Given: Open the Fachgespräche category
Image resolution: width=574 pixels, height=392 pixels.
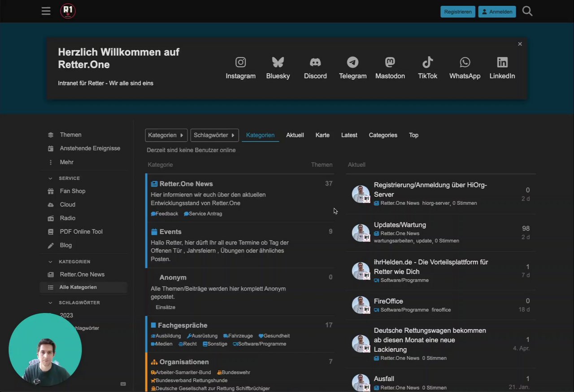Looking at the screenshot, I should tap(183, 325).
